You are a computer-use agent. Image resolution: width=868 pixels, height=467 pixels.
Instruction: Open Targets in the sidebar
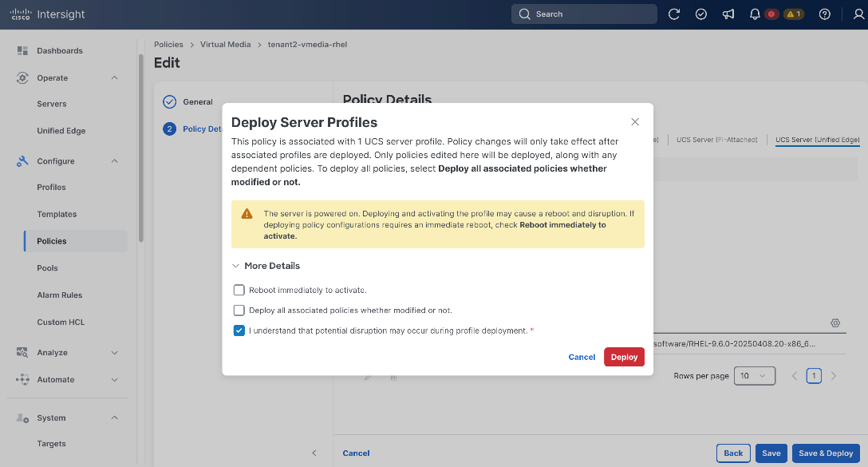click(52, 444)
